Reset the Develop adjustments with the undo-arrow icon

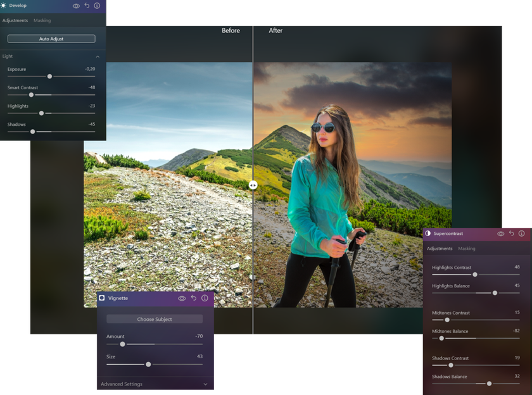(x=87, y=6)
